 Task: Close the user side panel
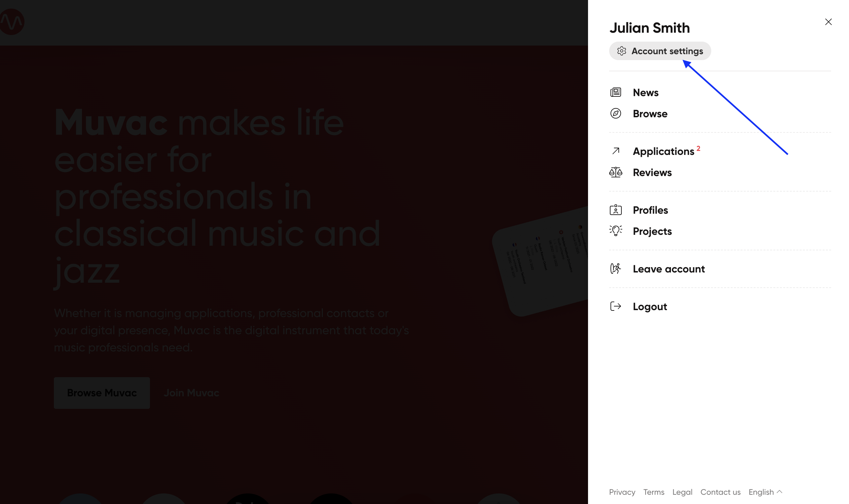pyautogui.click(x=828, y=22)
